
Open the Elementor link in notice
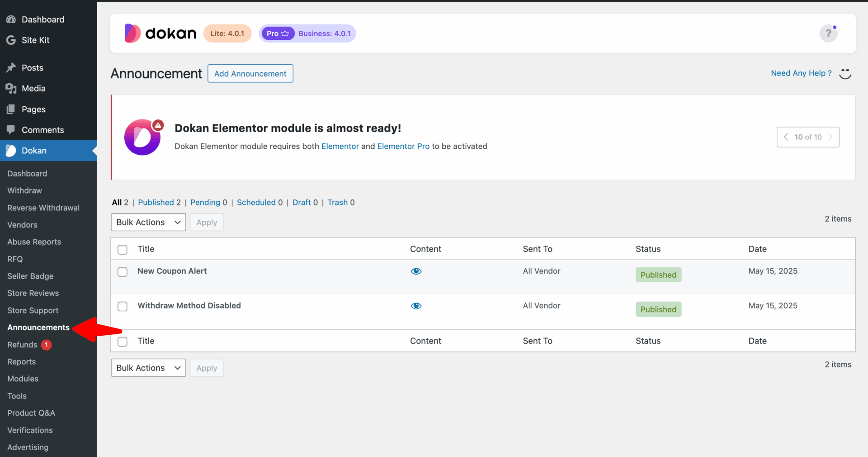[340, 146]
